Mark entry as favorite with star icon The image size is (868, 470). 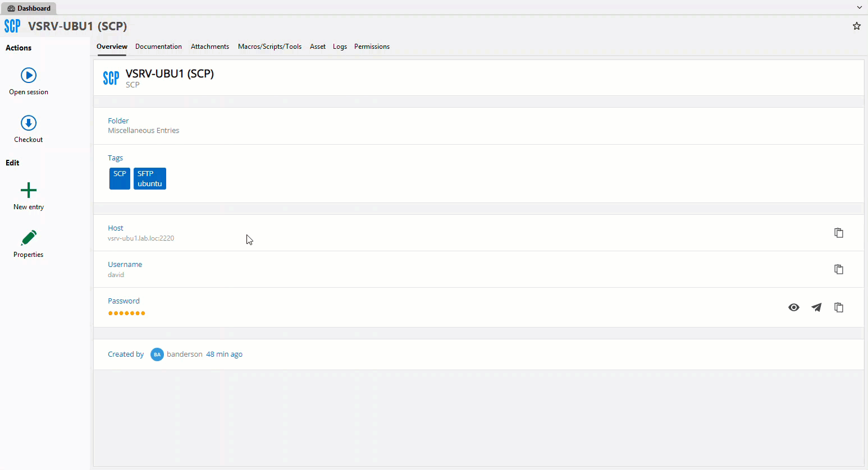pos(857,26)
